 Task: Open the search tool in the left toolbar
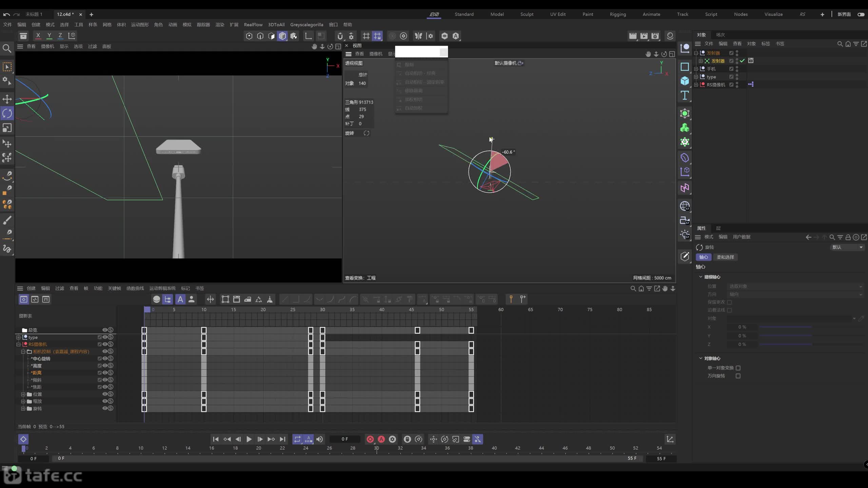pos(7,48)
